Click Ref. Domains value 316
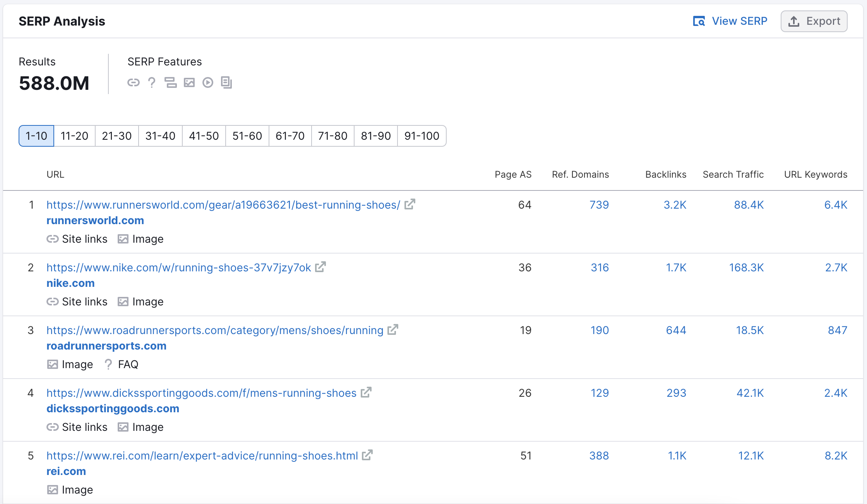The height and width of the screenshot is (504, 867). pos(600,267)
